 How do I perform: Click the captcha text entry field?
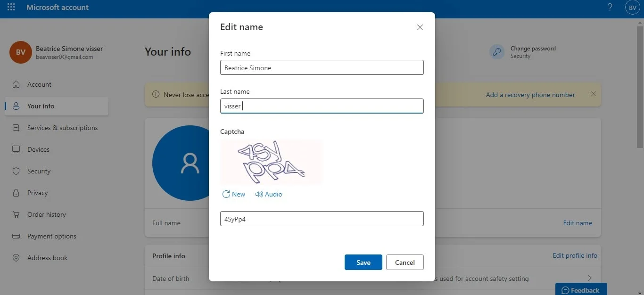pos(322,219)
